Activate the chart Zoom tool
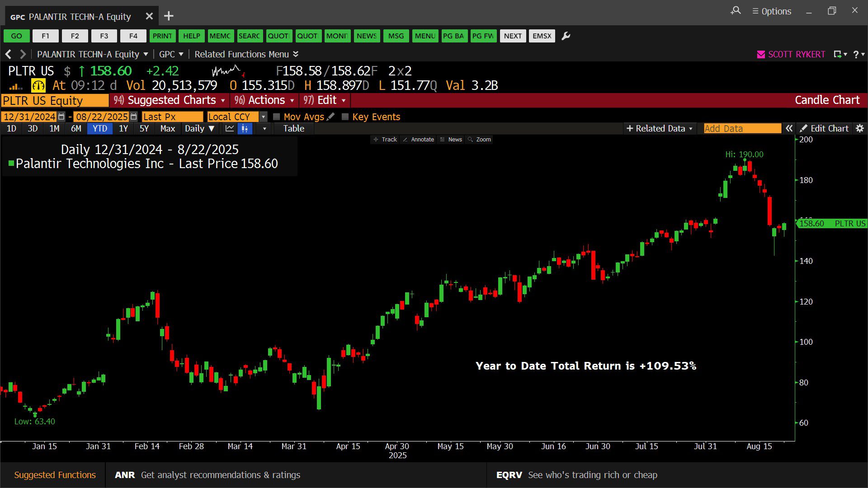 click(x=479, y=140)
